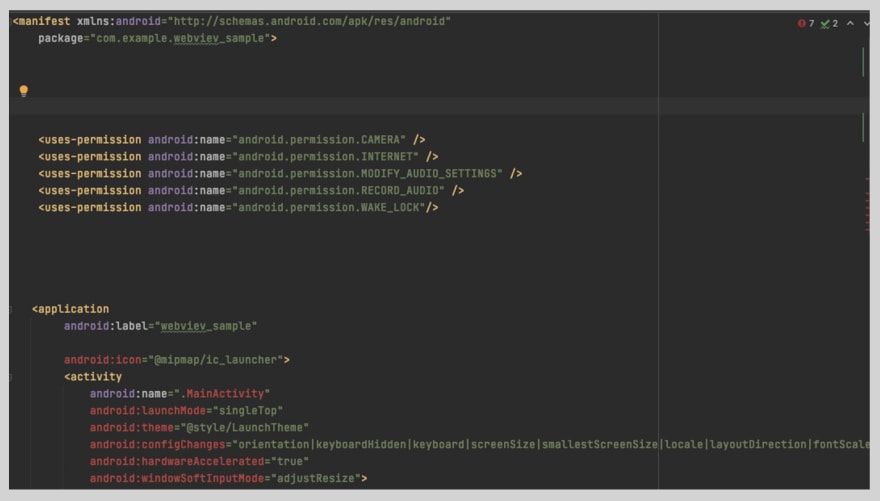The height and width of the screenshot is (501, 880).
Task: Click the red error stripe marks on right scrollbar
Action: [x=867, y=205]
